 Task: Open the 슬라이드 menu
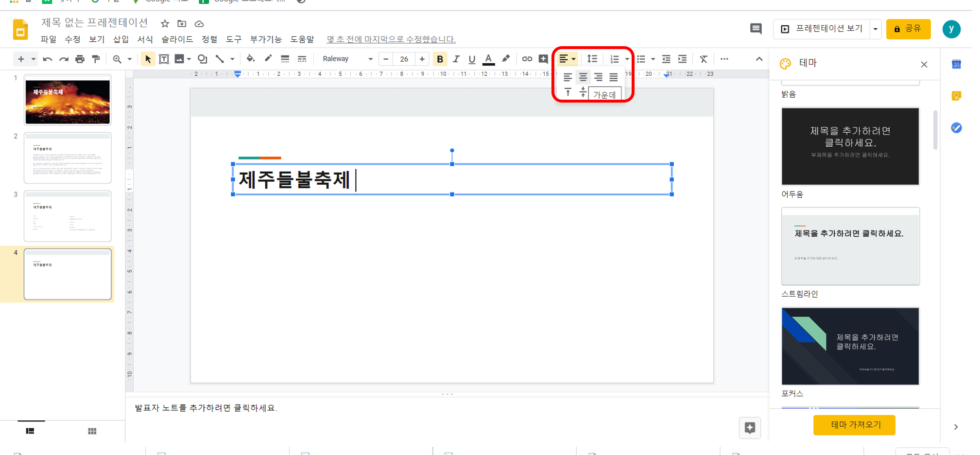tap(177, 39)
